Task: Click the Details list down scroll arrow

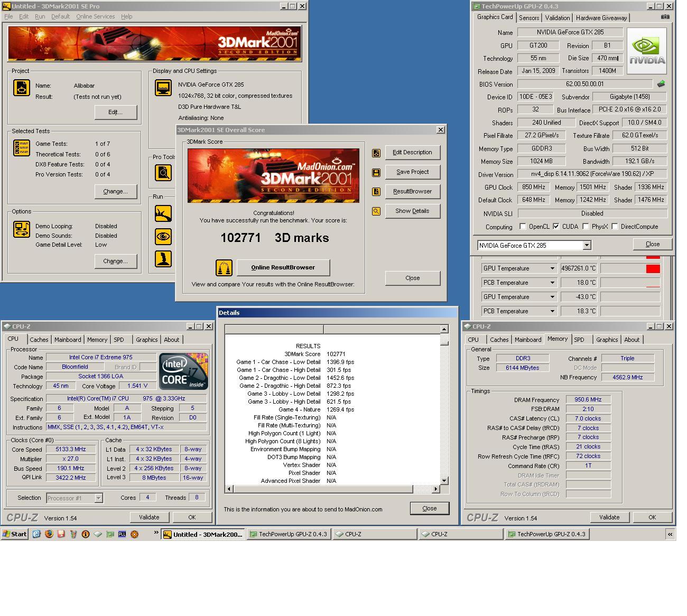Action: [444, 480]
